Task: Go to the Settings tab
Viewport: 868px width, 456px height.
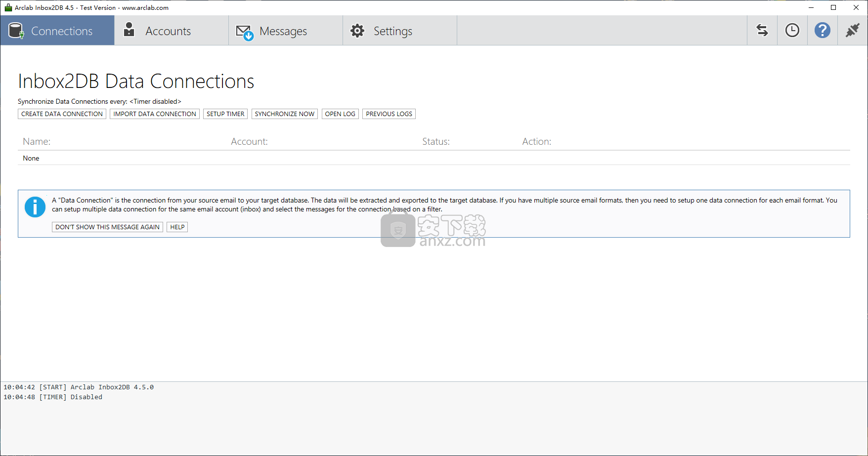Action: click(400, 31)
